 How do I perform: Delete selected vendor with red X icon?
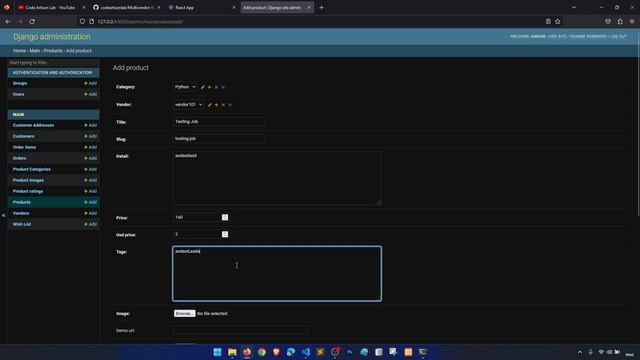[x=223, y=105]
